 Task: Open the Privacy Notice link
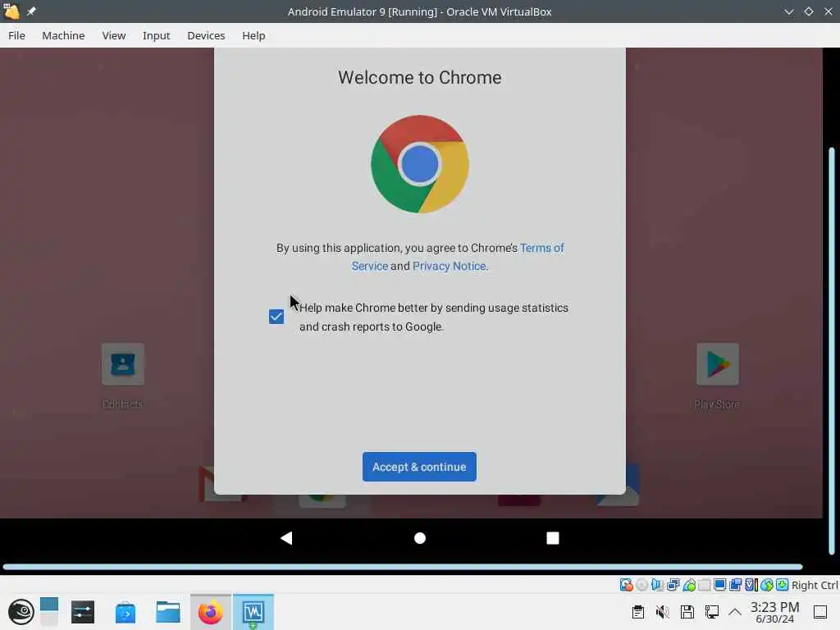click(450, 266)
